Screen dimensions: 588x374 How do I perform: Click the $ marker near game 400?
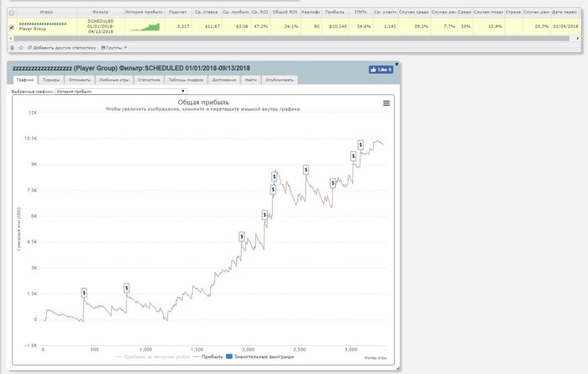coord(84,293)
